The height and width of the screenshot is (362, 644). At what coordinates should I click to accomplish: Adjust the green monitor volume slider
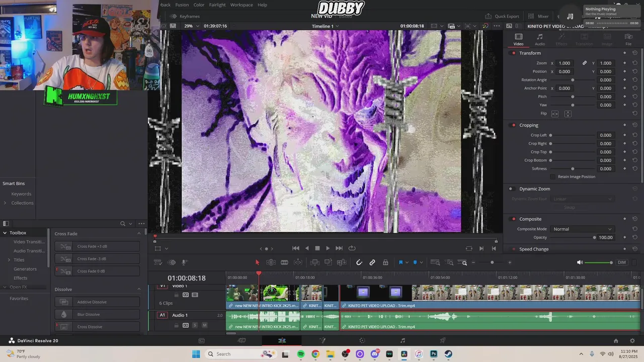click(599, 262)
